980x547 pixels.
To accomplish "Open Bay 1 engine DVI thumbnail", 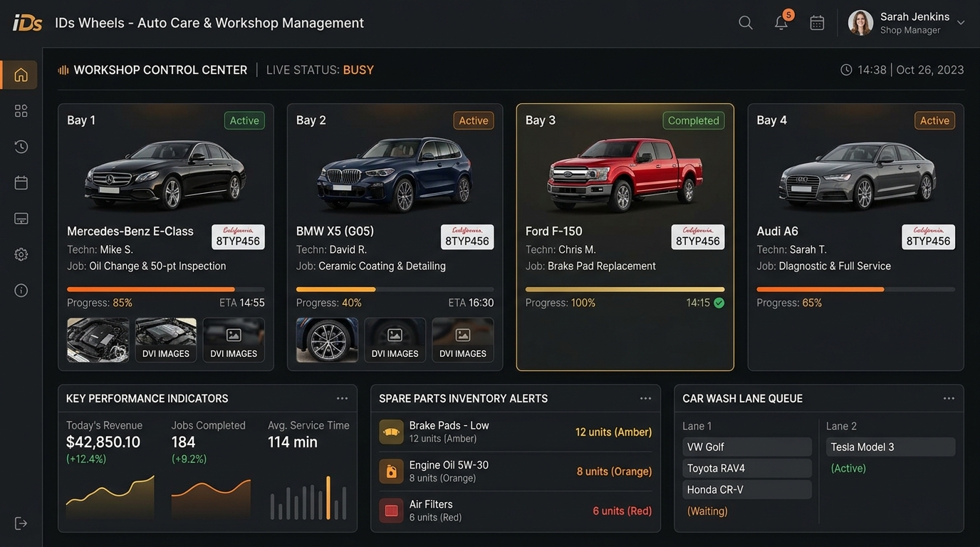I will [x=98, y=340].
